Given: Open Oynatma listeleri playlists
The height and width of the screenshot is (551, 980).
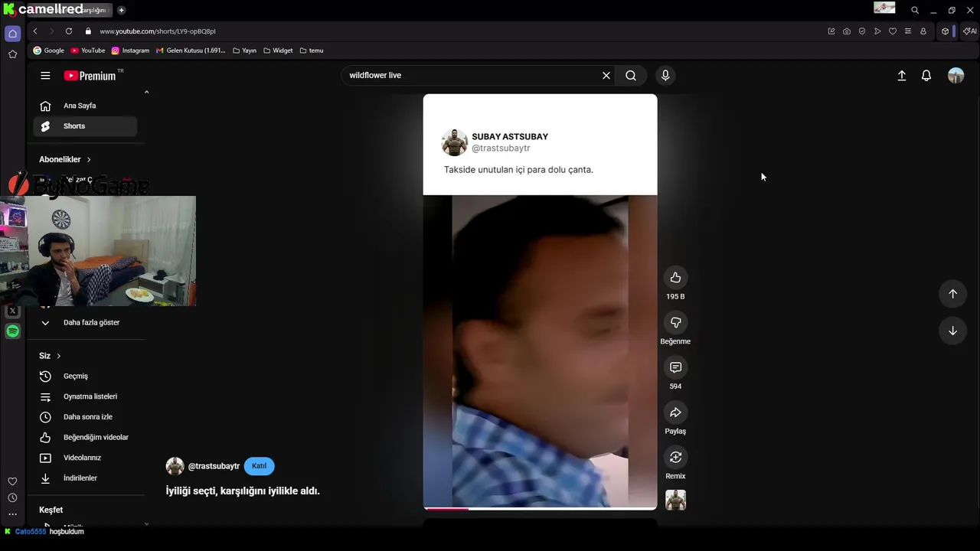Looking at the screenshot, I should (x=85, y=396).
